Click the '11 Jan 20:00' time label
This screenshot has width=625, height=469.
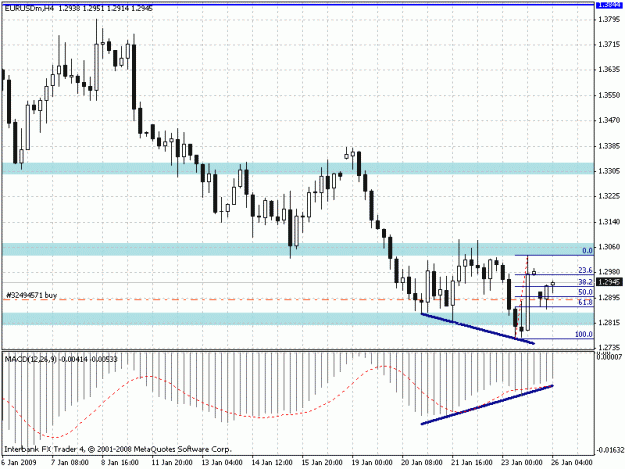(x=172, y=462)
